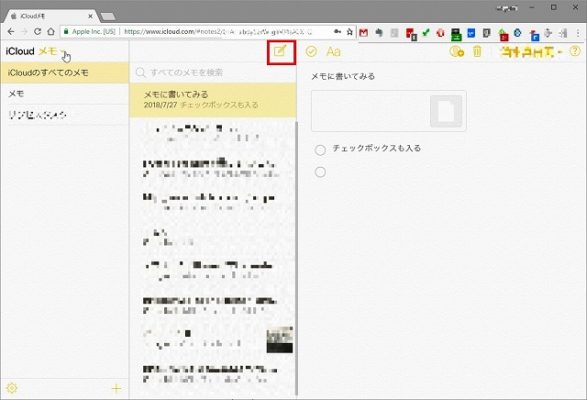Image resolution: width=587 pixels, height=400 pixels.
Task: Bookmark this page with the star icon
Action: (350, 32)
